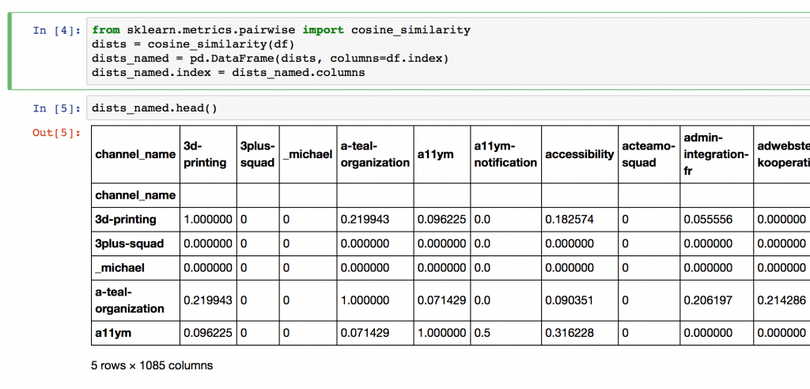Click 0.071429 in the a-teal-organization row

click(442, 300)
